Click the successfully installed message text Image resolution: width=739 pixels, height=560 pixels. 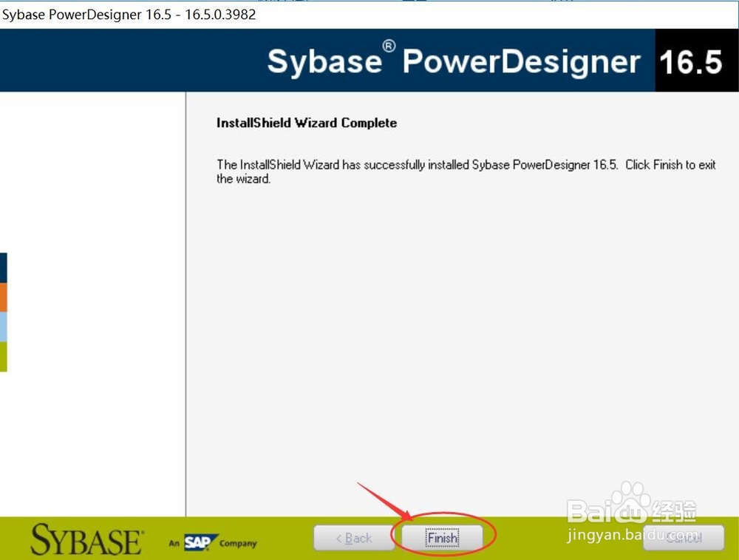point(466,171)
